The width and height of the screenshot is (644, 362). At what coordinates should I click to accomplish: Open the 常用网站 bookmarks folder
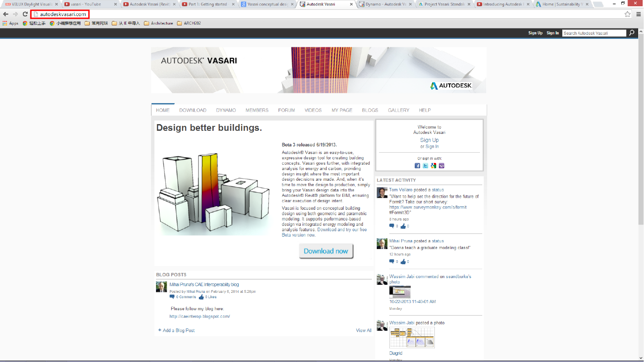(x=96, y=23)
